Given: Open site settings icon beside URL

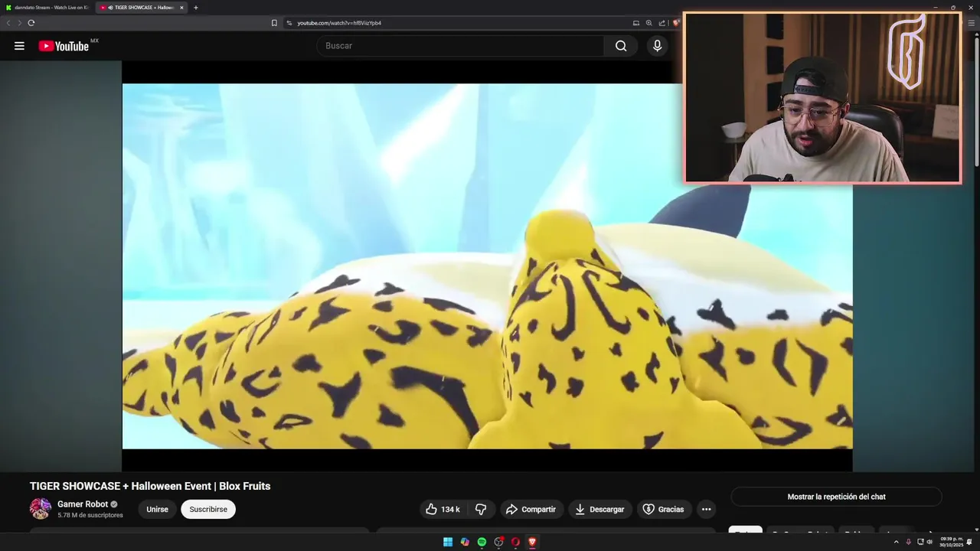Looking at the screenshot, I should click(x=289, y=23).
